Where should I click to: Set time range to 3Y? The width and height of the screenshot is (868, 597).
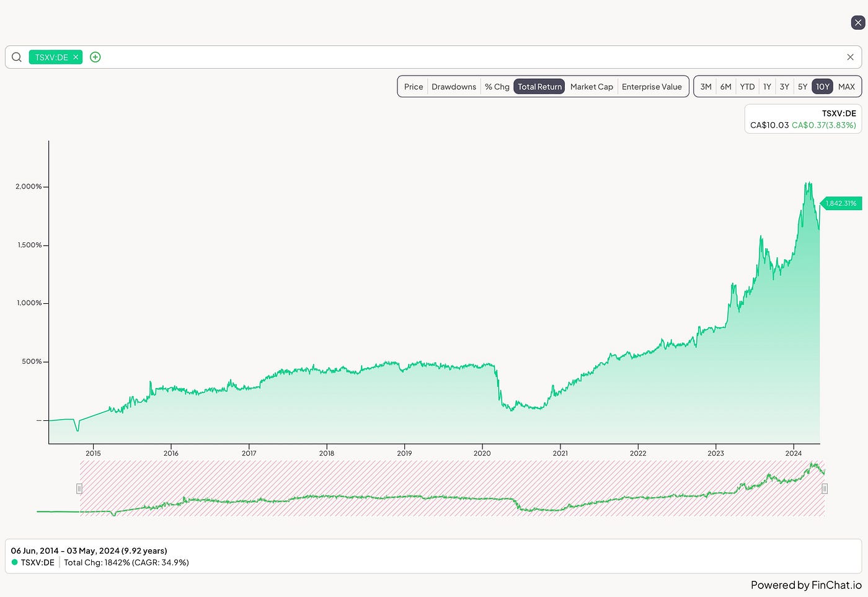point(784,87)
